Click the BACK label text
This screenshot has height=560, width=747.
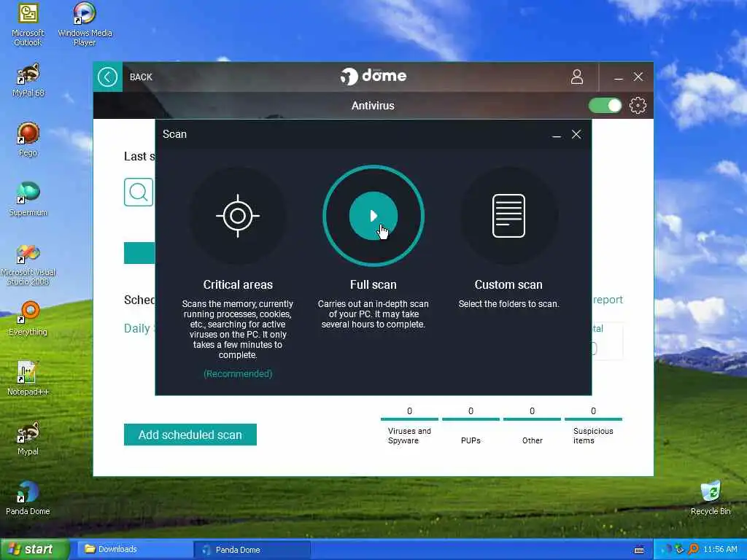(141, 77)
